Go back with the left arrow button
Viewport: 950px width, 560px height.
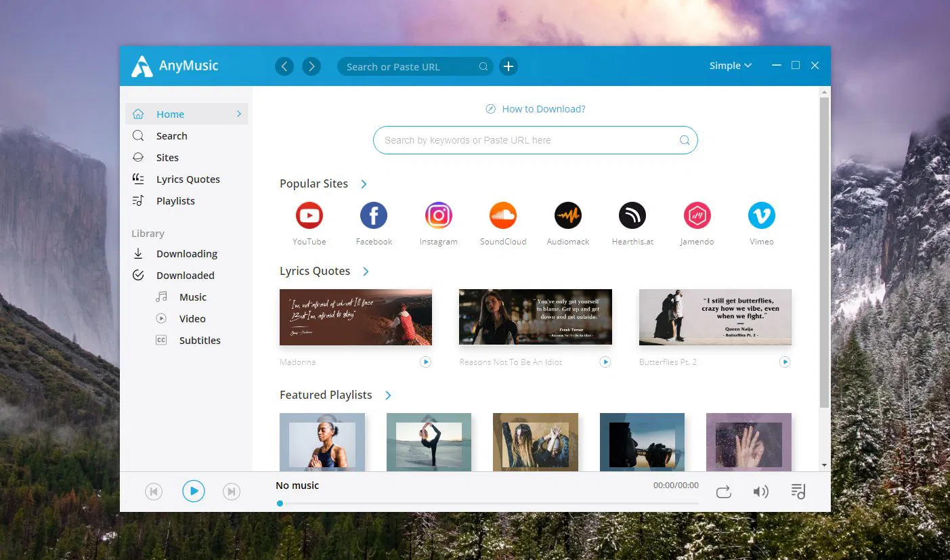[284, 66]
